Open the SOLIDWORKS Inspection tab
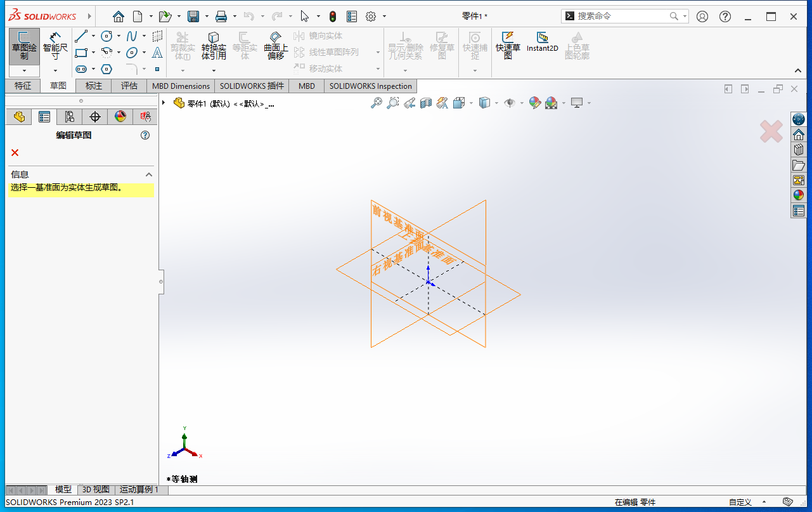812x512 pixels. click(x=370, y=86)
